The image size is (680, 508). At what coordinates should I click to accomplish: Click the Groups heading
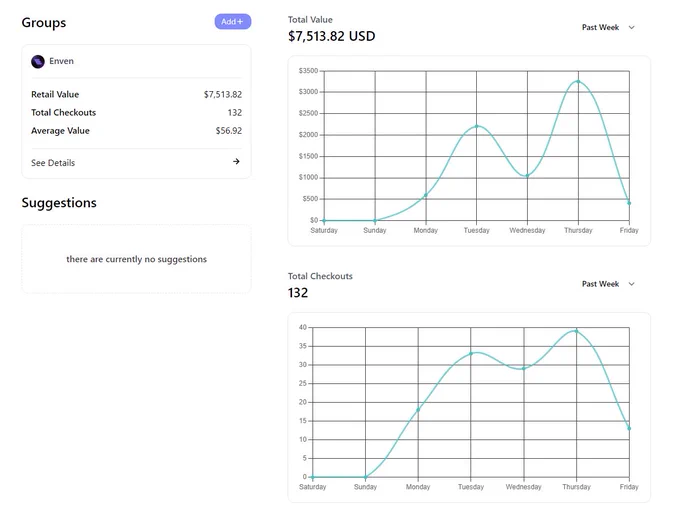(44, 23)
